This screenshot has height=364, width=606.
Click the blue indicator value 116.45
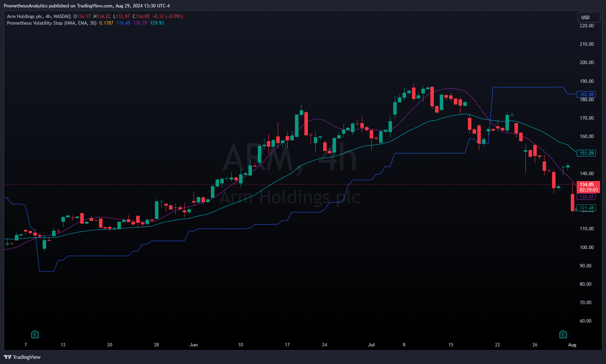123,23
